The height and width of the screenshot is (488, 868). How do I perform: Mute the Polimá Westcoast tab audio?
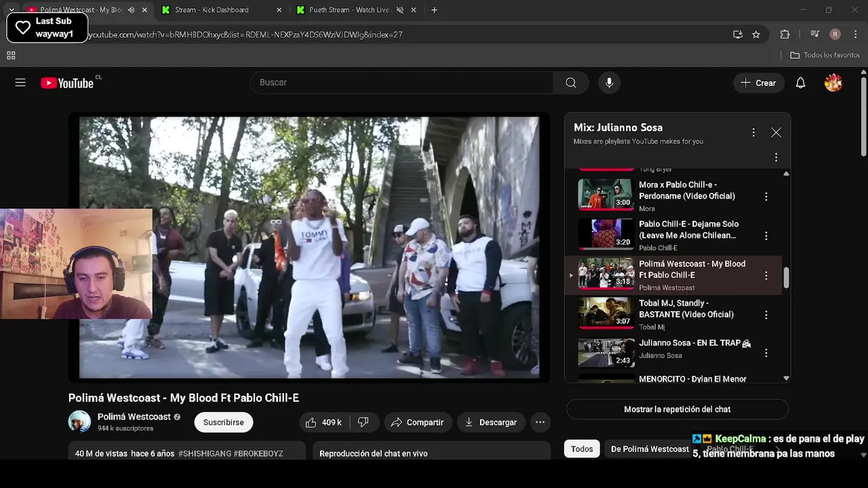[x=131, y=10]
